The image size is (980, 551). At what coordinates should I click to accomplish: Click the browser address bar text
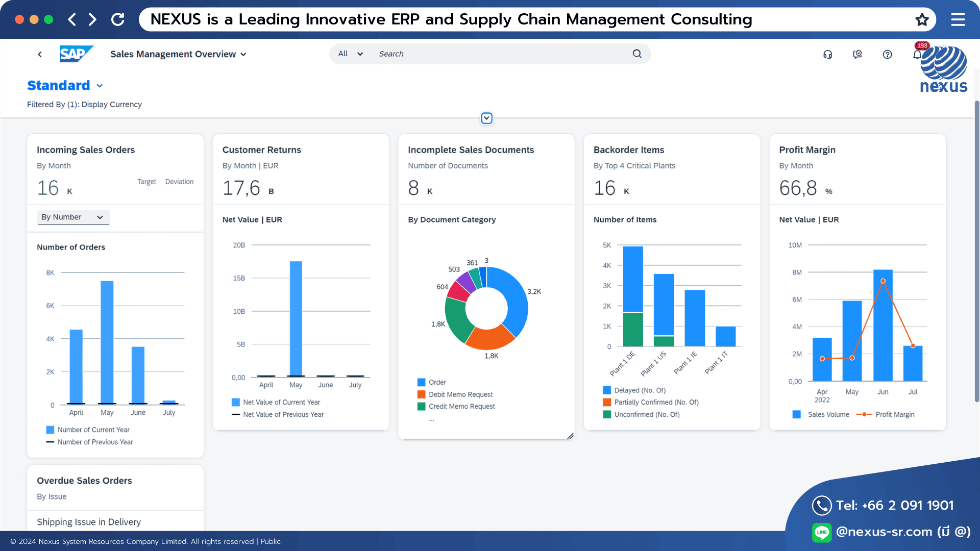[x=451, y=19]
